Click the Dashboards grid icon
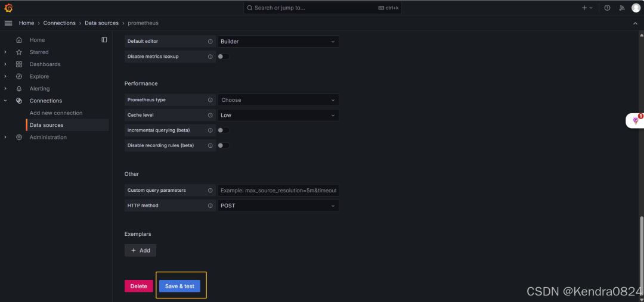 click(x=19, y=64)
